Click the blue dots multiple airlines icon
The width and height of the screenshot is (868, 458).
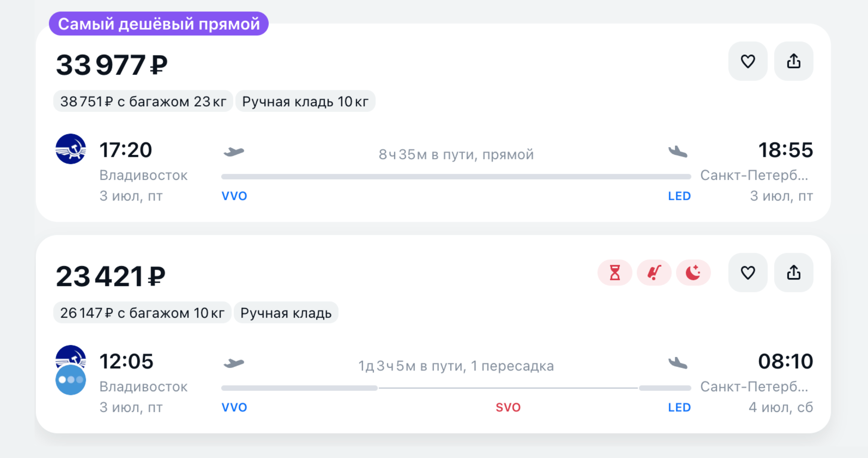coord(71,380)
